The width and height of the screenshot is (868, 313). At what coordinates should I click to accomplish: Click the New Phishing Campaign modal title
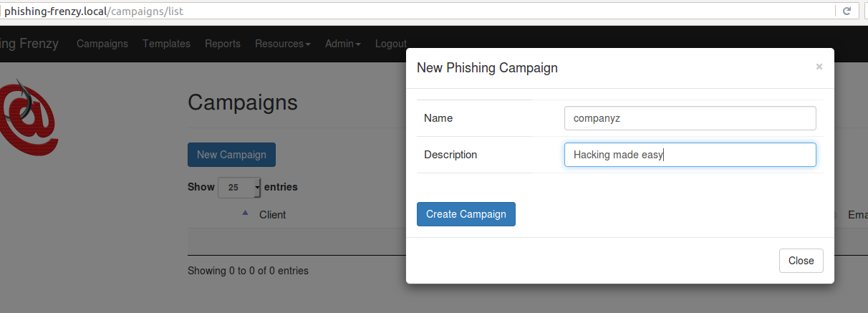(487, 68)
